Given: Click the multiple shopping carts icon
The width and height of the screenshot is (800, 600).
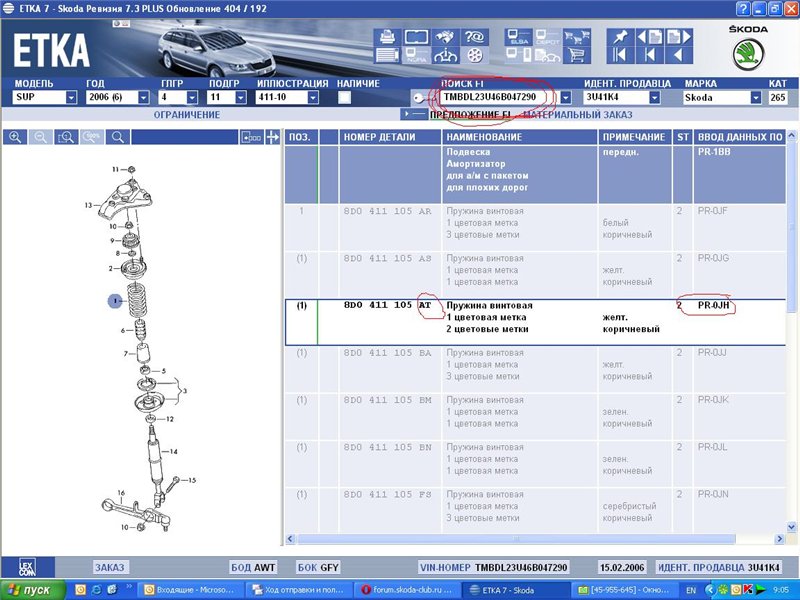Looking at the screenshot, I should point(577,37).
